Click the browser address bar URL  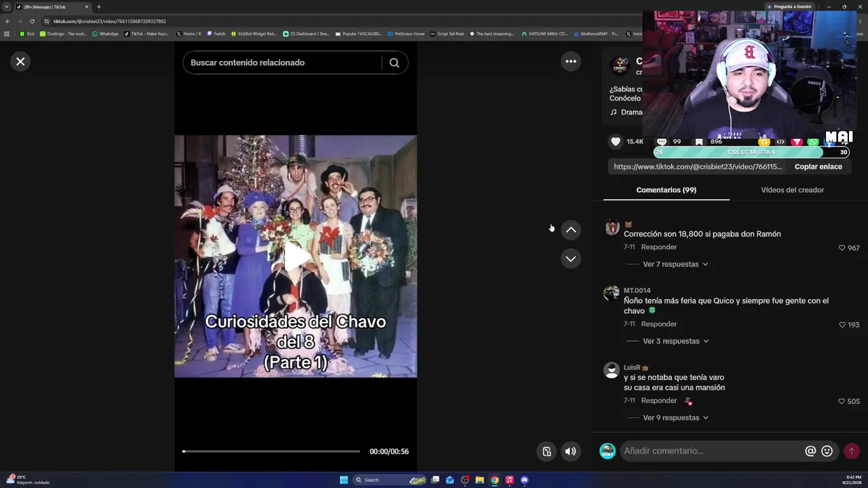coord(110,21)
